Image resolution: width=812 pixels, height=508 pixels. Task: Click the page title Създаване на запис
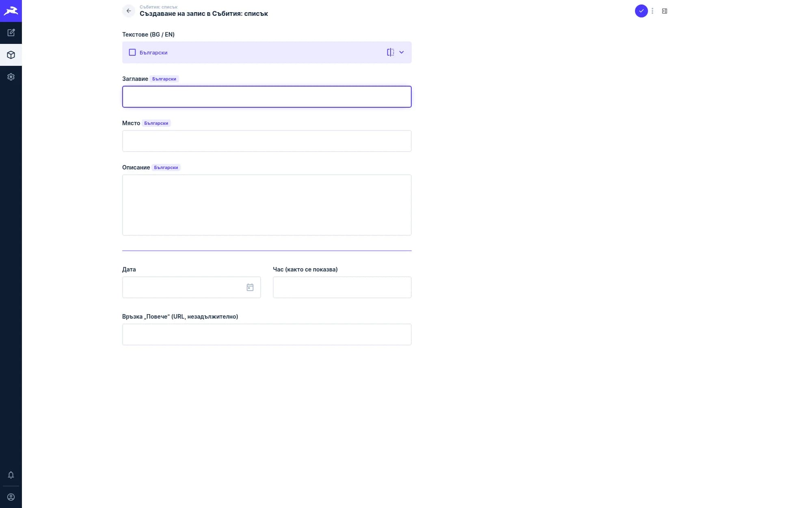coord(204,14)
